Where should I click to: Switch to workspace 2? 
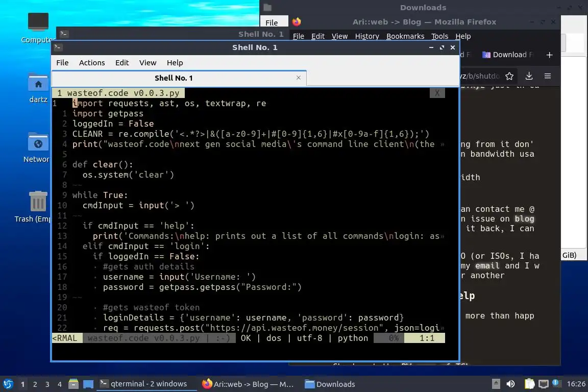[x=35, y=384]
